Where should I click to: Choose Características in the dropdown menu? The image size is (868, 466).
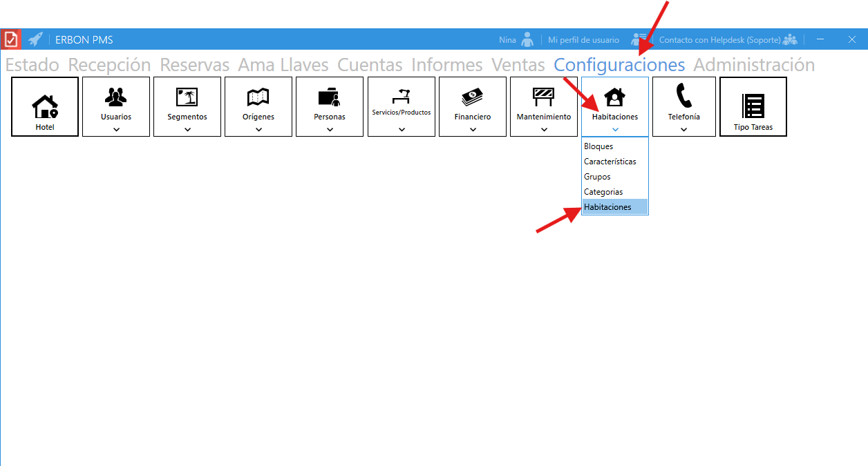click(610, 162)
